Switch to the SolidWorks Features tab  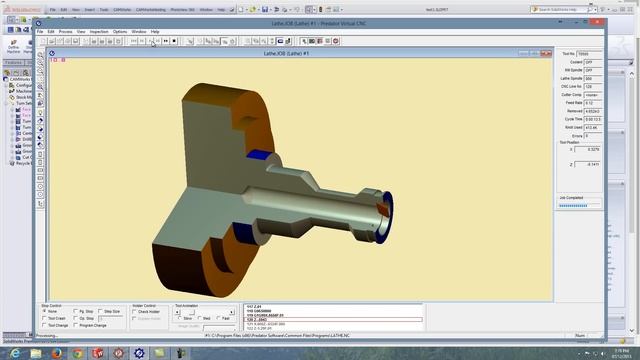point(13,62)
